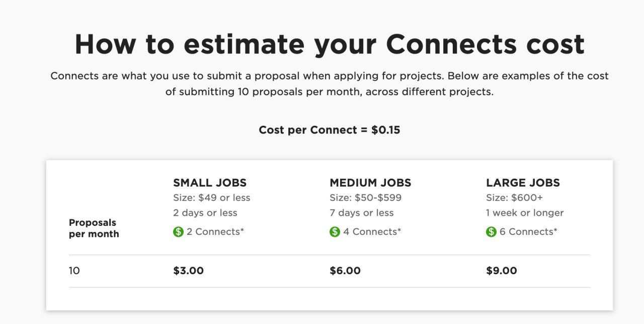
Task: Click the LARGE JOBS column header
Action: coord(523,183)
